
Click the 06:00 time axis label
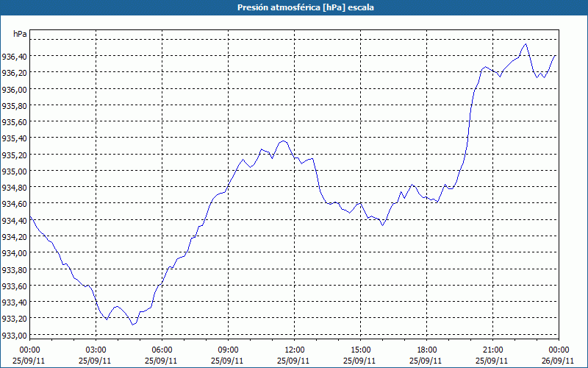(x=162, y=350)
